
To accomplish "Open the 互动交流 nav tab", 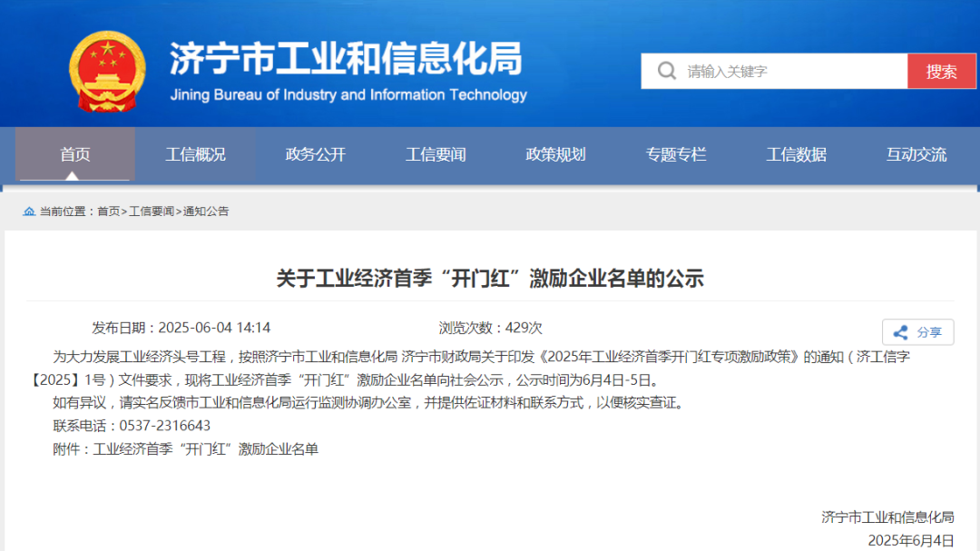I will coord(916,154).
